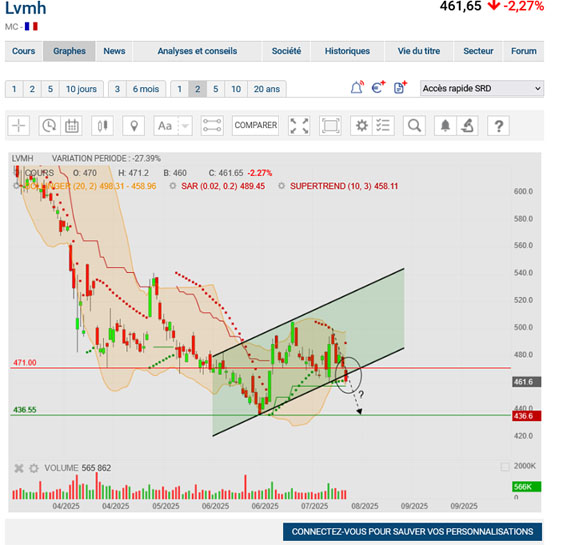Select the crosshair cursor tool
Screen dimensions: 567x545
tap(18, 126)
